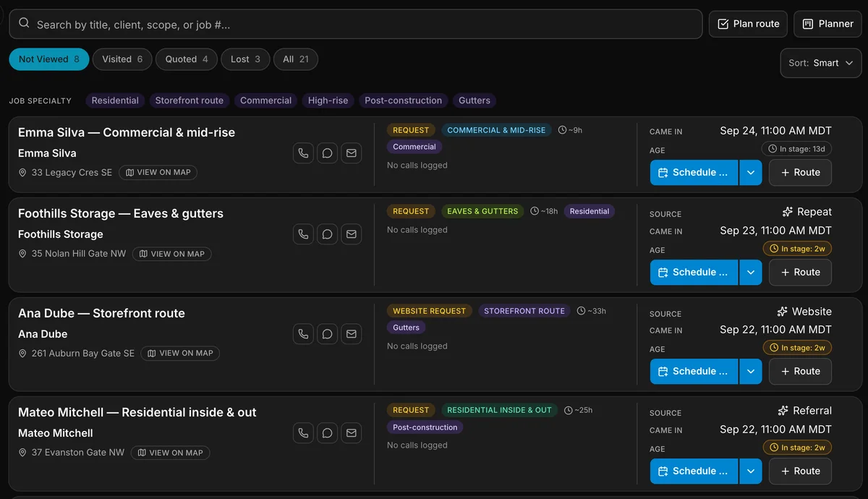The width and height of the screenshot is (868, 499).
Task: Email Mateo Mitchell via the envelope icon
Action: click(352, 433)
